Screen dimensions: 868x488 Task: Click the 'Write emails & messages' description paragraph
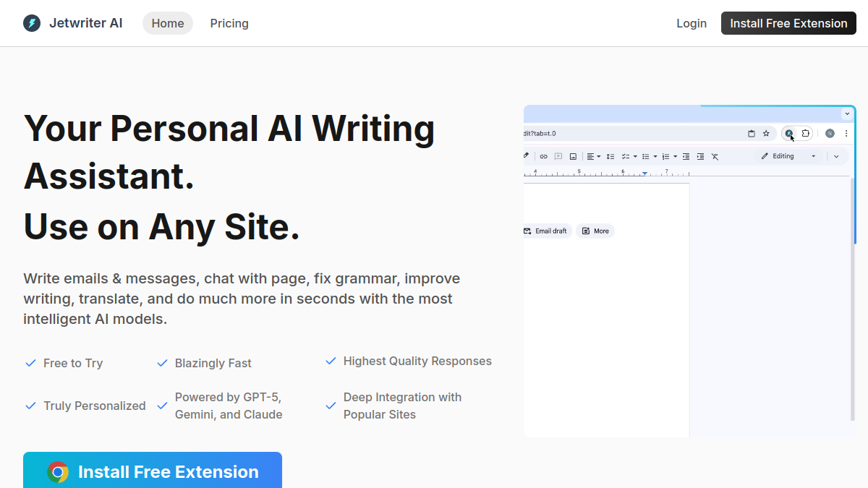click(242, 299)
